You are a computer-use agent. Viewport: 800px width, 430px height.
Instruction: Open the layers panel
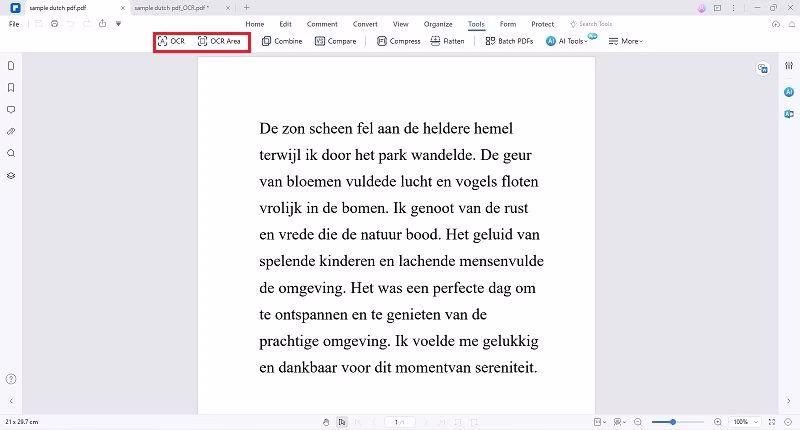(11, 175)
